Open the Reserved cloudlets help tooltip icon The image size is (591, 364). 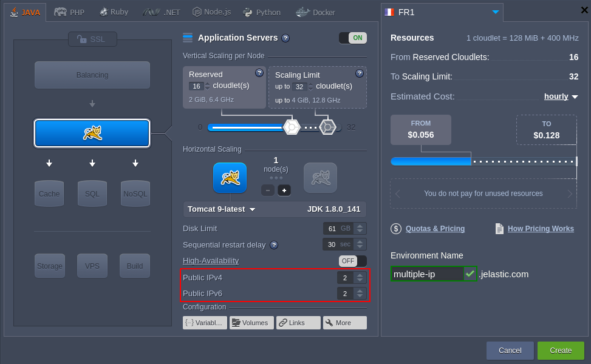click(259, 73)
